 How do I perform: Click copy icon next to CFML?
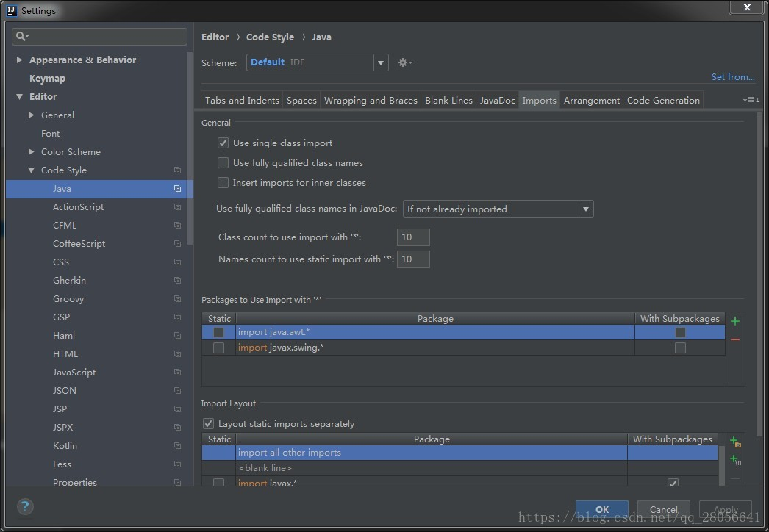177,226
